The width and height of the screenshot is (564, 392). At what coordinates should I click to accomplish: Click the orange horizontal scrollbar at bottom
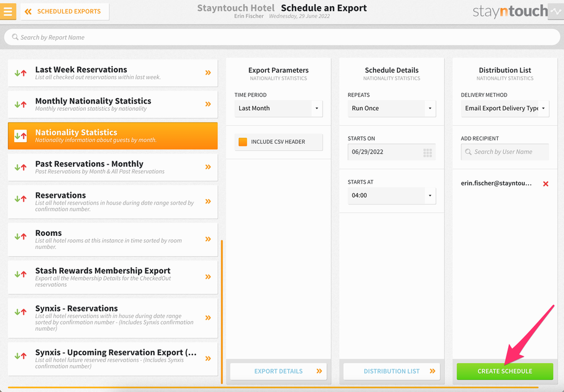tap(273, 387)
